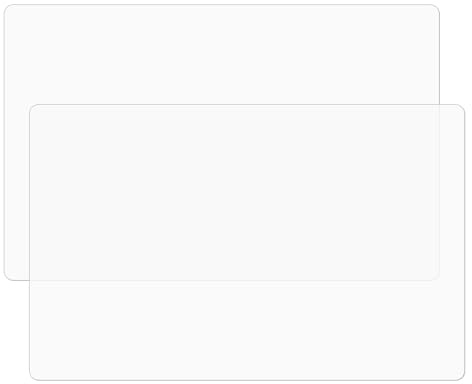This screenshot has width=472, height=384.
Task: Click bottom area of the front panel
Action: point(247,330)
